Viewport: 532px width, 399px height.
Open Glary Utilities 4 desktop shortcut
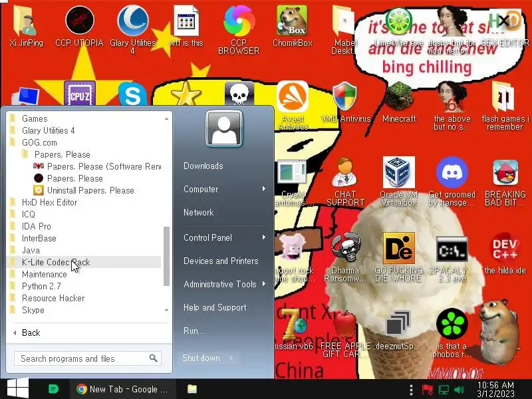point(132,29)
